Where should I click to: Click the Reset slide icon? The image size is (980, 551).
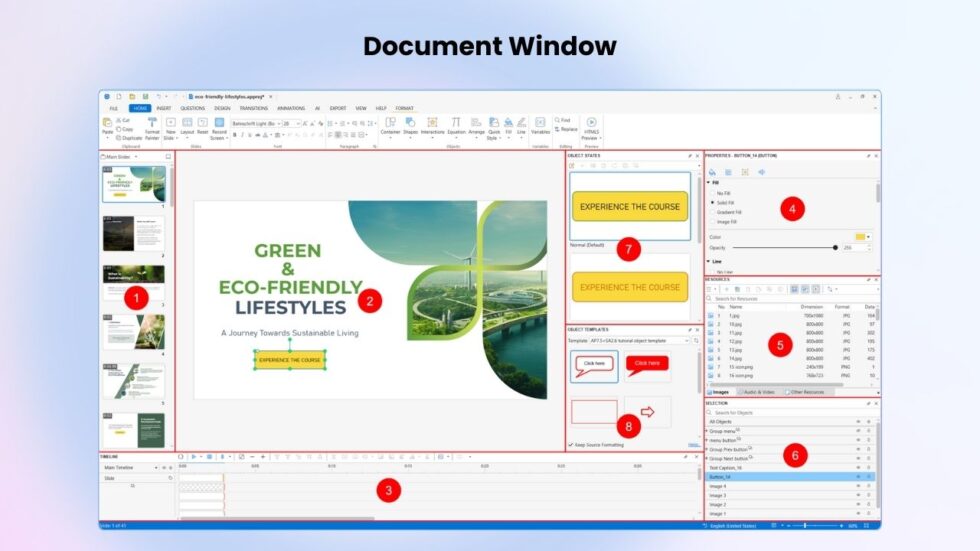[202, 123]
